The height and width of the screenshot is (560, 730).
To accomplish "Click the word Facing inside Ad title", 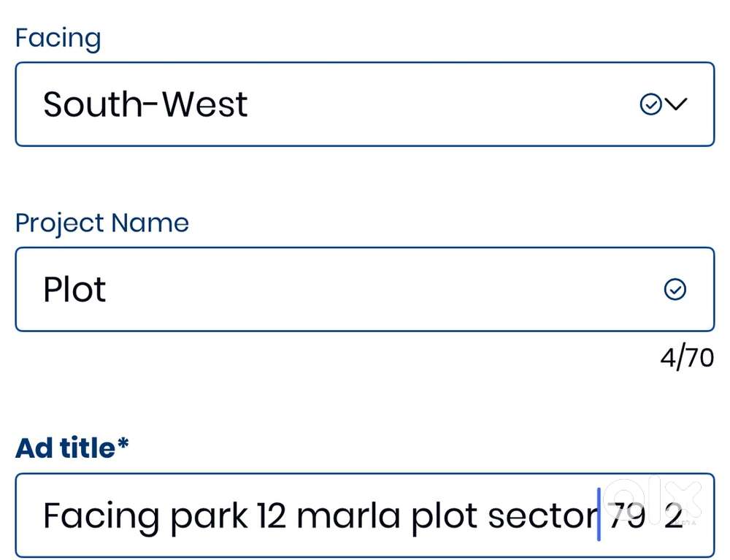I will tap(101, 516).
